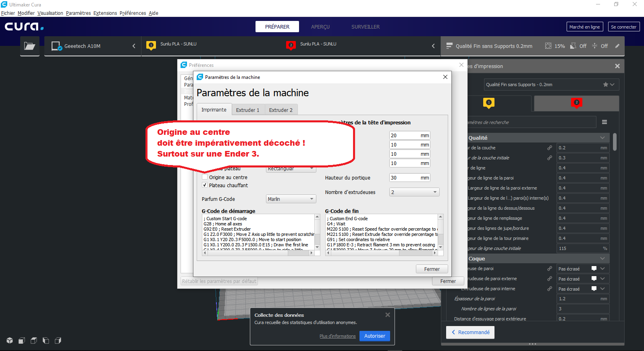This screenshot has height=351, width=644.
Task: Click the start G-code horizontal scrollbar
Action: pyautogui.click(x=258, y=253)
